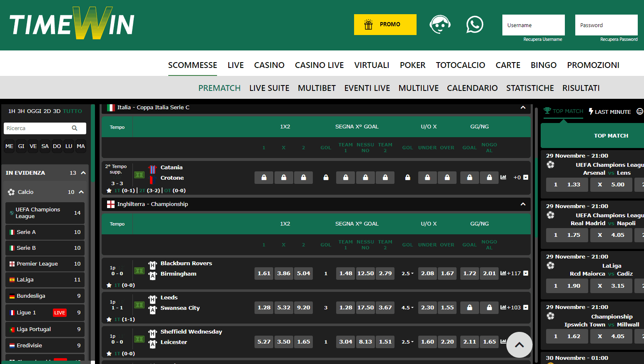Open live pitch tracker for Catania-Crotone
Image resolution: width=644 pixels, height=364 pixels.
click(x=139, y=175)
